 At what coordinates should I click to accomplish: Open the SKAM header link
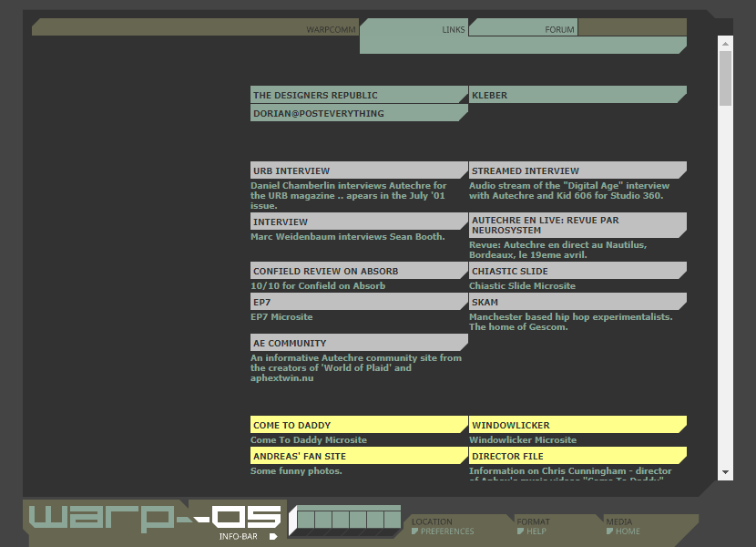pos(577,302)
